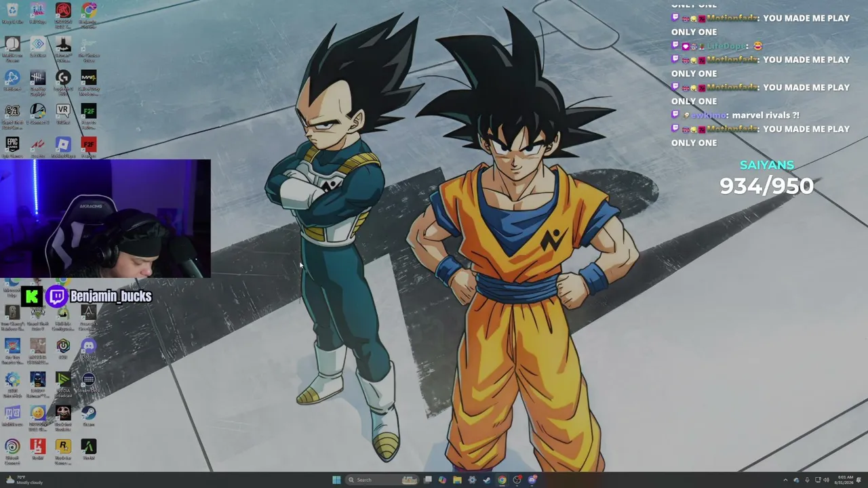Switch to Discord in the taskbar
The image size is (868, 488).
(x=532, y=480)
